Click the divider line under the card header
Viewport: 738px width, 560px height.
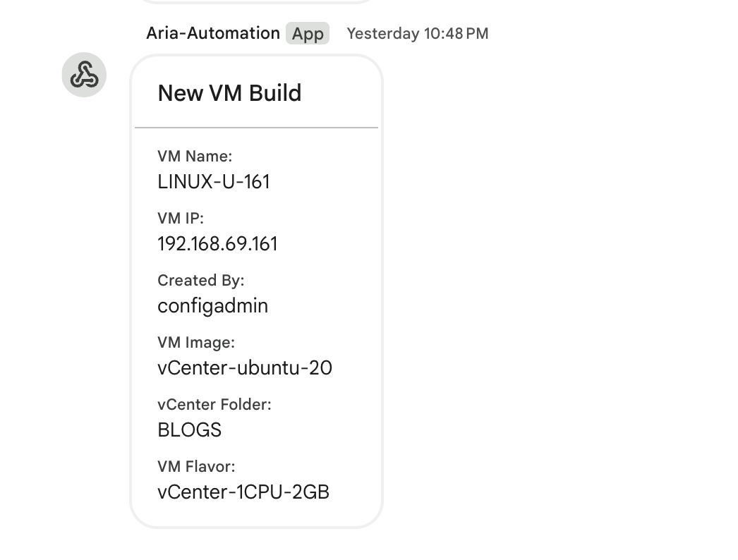pos(256,128)
